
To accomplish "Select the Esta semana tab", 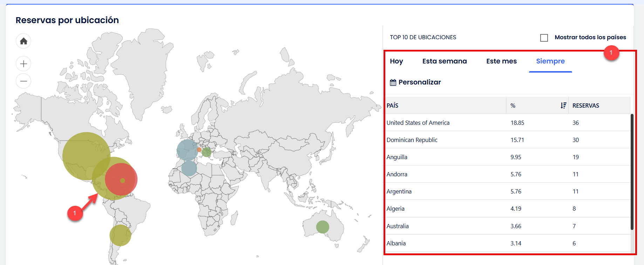I will [x=445, y=61].
